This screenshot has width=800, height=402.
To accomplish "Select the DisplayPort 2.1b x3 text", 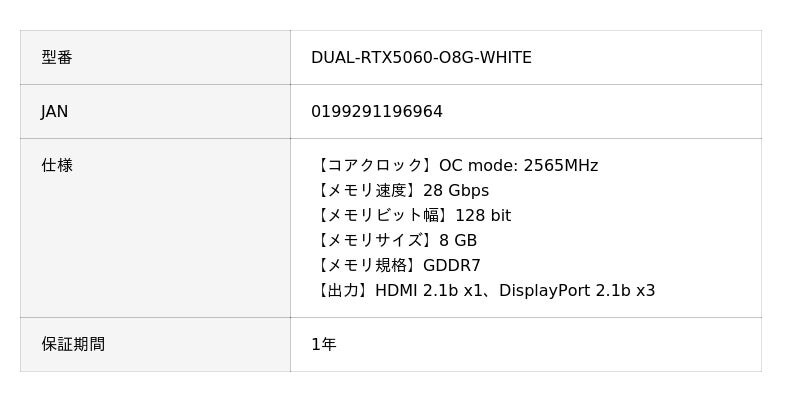I will coord(577,291).
